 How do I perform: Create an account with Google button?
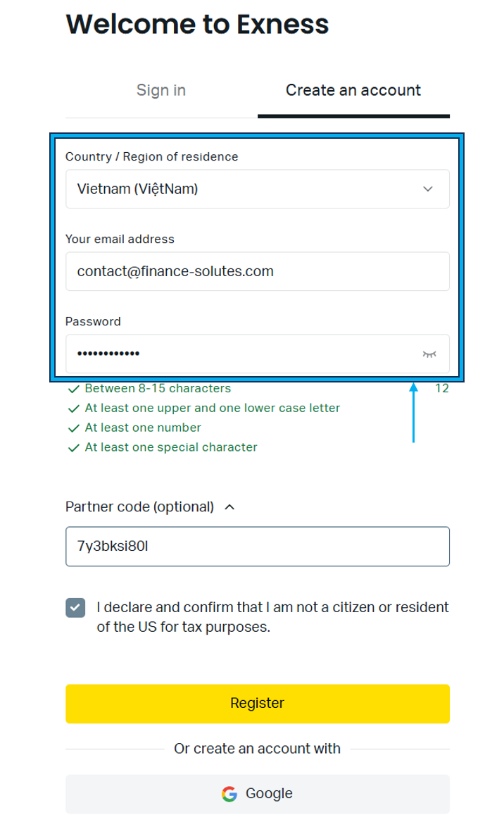pos(257,794)
